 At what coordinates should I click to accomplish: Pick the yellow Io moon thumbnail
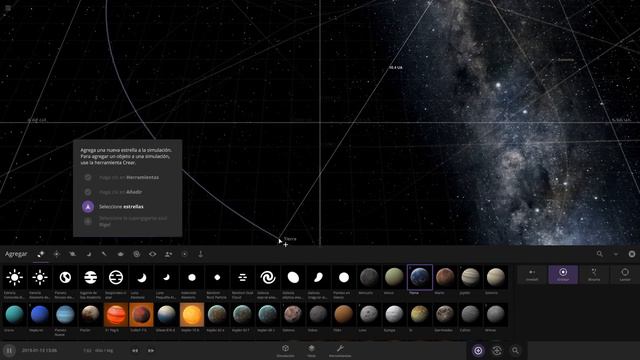coord(420,315)
